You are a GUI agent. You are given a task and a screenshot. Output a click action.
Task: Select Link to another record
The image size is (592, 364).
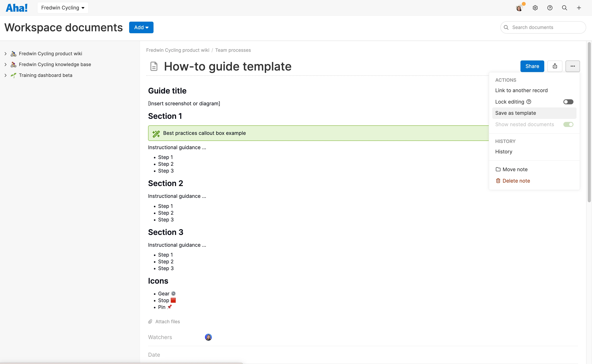tap(521, 90)
